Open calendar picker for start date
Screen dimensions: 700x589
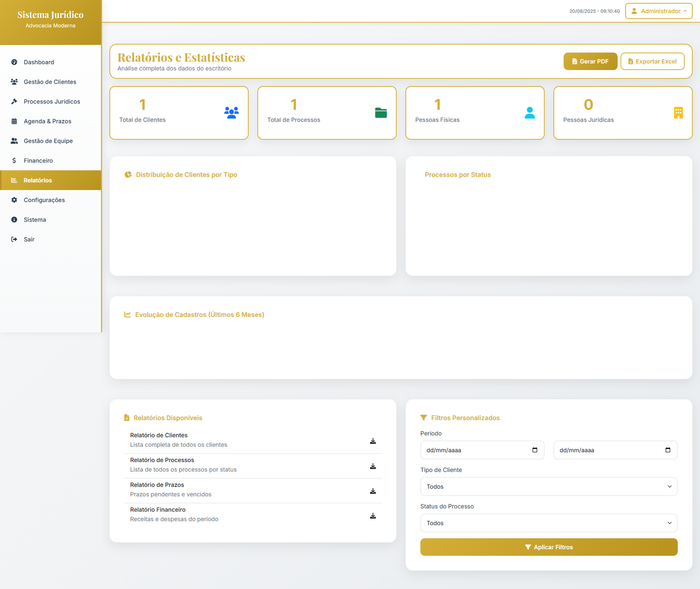[535, 450]
